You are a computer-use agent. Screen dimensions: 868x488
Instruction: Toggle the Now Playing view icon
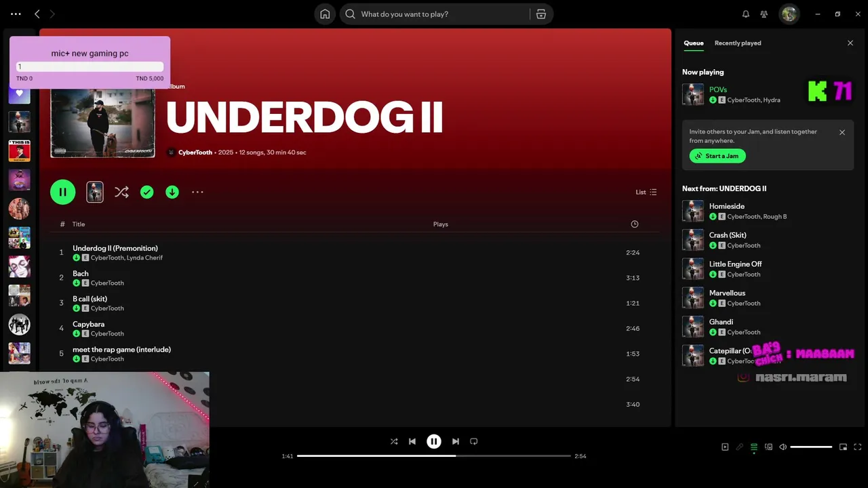coord(725,447)
